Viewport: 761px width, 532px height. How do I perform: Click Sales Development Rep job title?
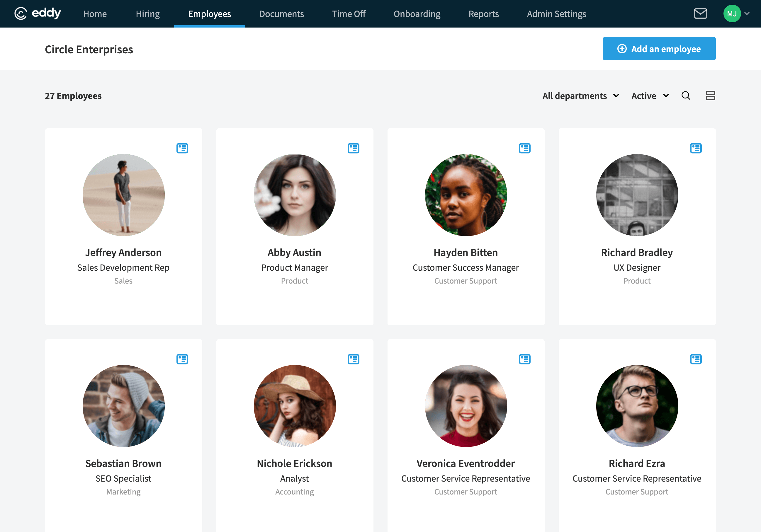[x=123, y=267]
